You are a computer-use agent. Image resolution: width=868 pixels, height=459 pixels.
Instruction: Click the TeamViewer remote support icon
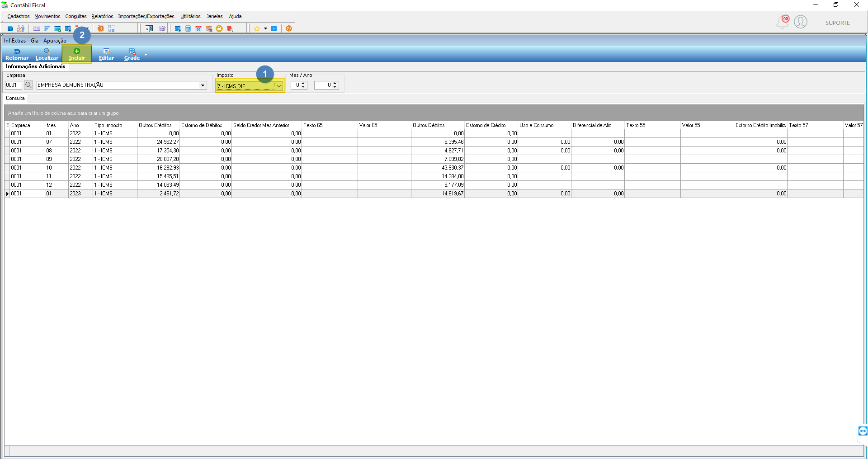[863, 431]
